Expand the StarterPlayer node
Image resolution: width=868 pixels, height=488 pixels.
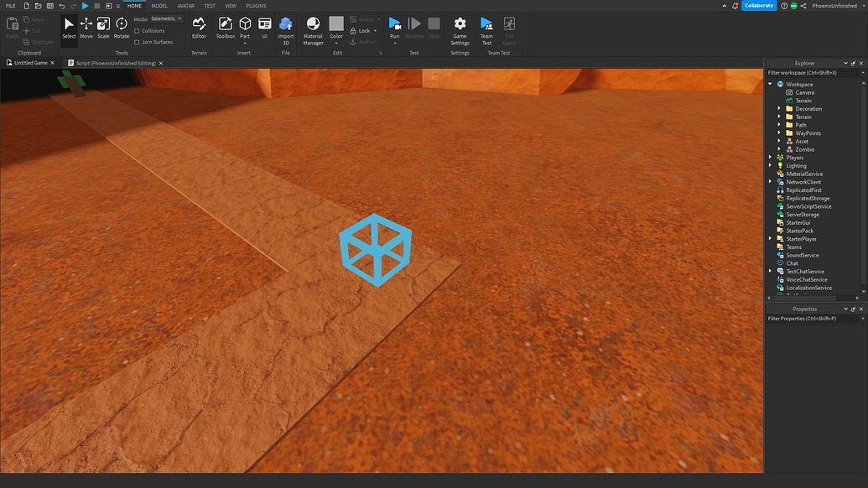(x=770, y=238)
